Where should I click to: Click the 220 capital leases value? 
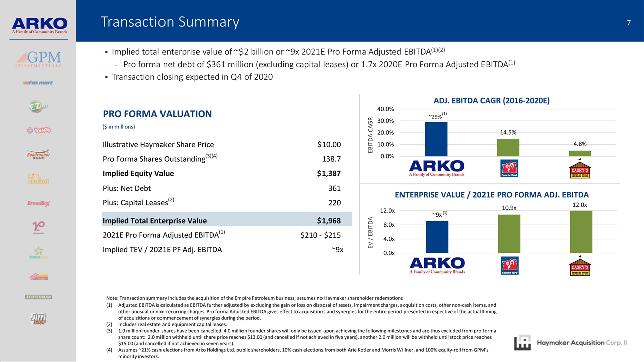(334, 203)
